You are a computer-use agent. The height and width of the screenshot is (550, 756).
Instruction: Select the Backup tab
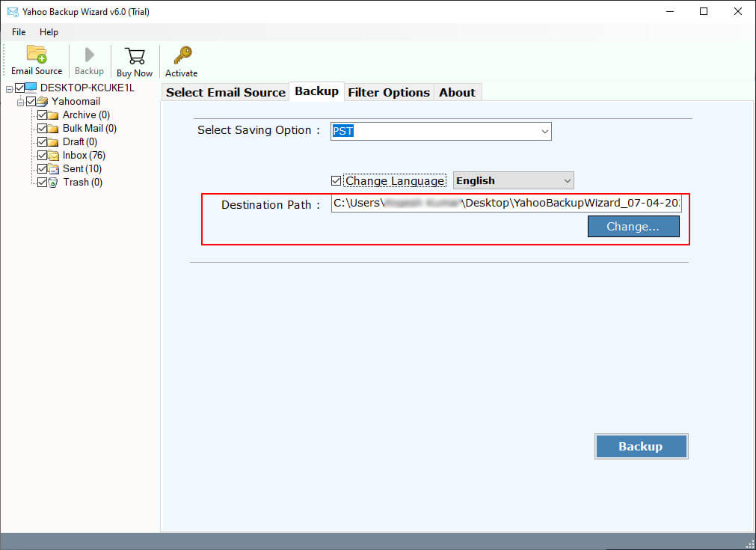(316, 91)
